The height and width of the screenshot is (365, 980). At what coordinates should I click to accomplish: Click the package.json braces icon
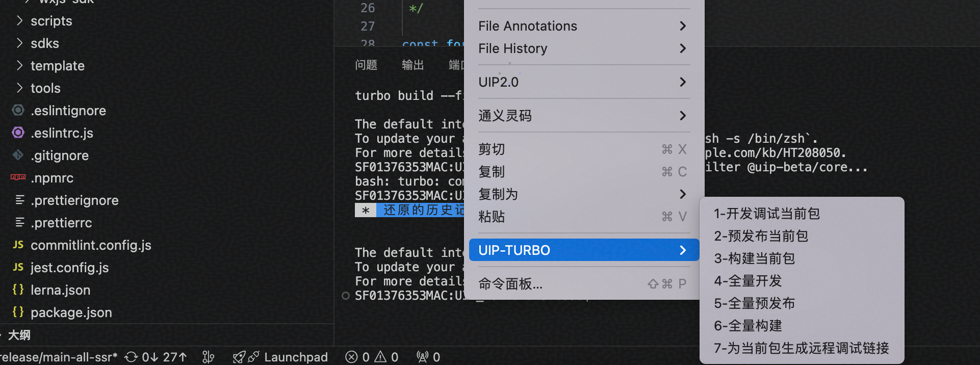(18, 312)
